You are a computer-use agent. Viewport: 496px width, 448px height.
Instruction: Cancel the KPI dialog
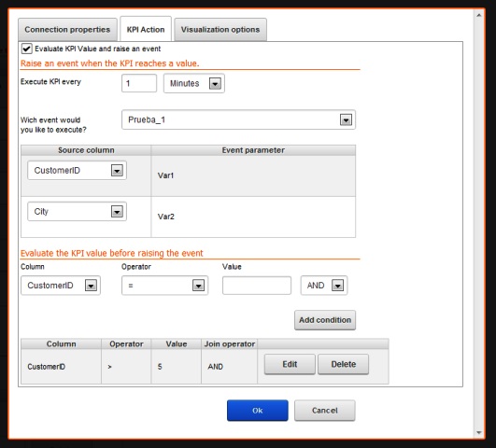pyautogui.click(x=324, y=411)
